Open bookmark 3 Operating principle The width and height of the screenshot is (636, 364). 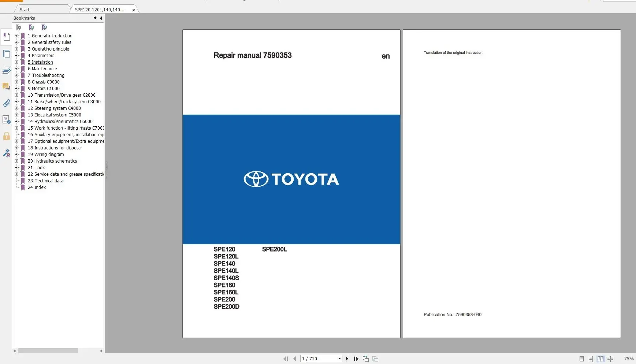coord(48,49)
